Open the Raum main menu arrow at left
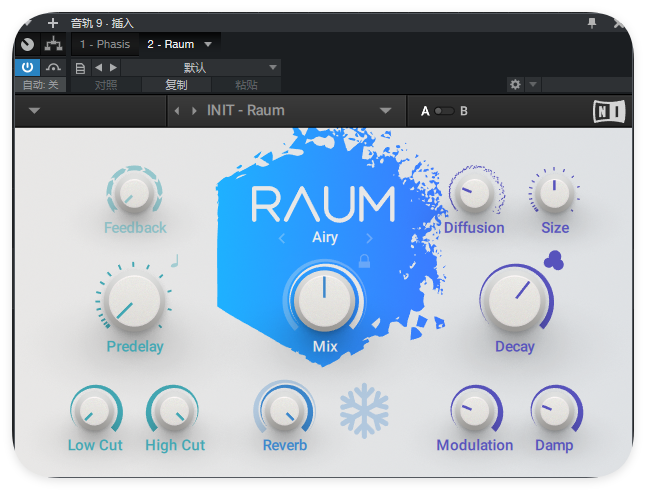This screenshot has height=490, width=646. (35, 110)
